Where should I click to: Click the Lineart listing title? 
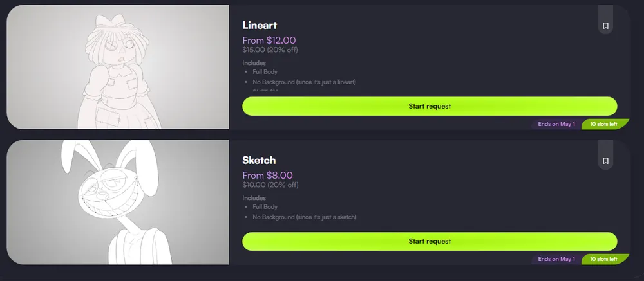(260, 26)
